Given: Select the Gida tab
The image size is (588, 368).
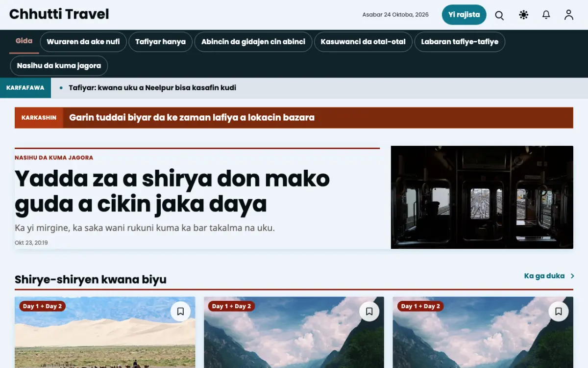Looking at the screenshot, I should click(x=24, y=41).
